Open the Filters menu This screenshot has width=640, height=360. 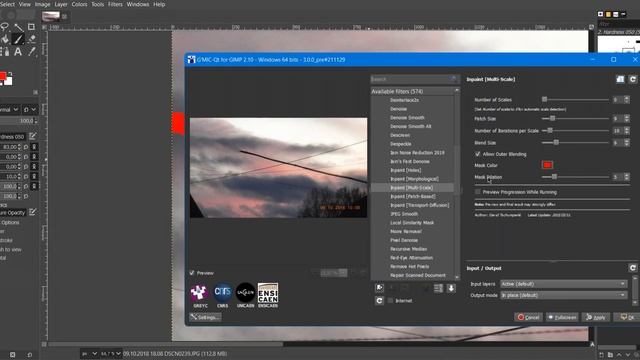115,4
